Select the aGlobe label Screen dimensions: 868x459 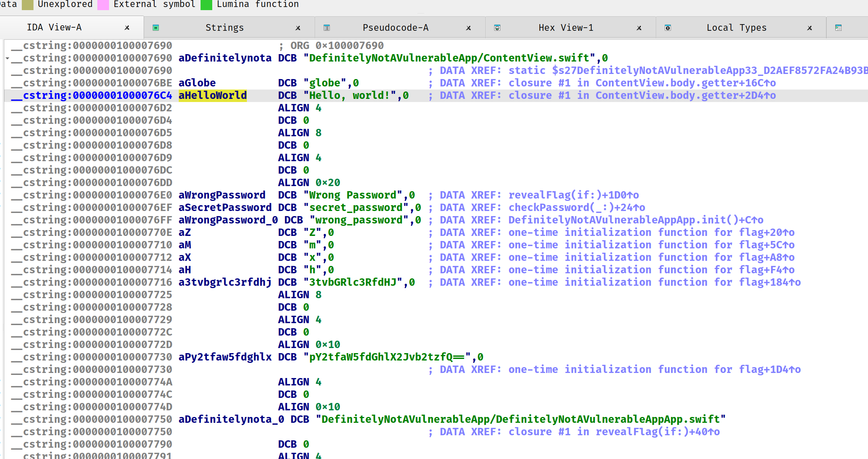(x=197, y=83)
